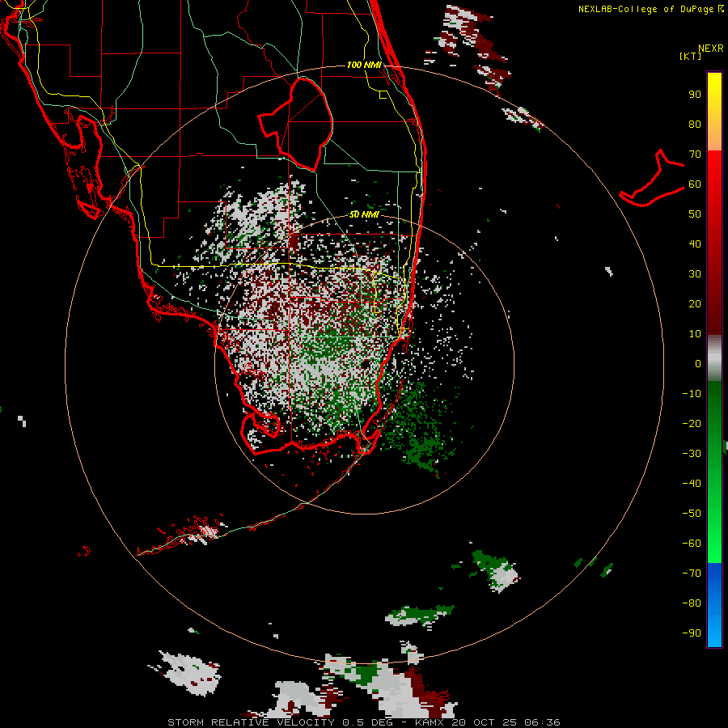Click the 40 kt label on the velocity scale
Image resolution: width=728 pixels, height=728 pixels.
(695, 244)
